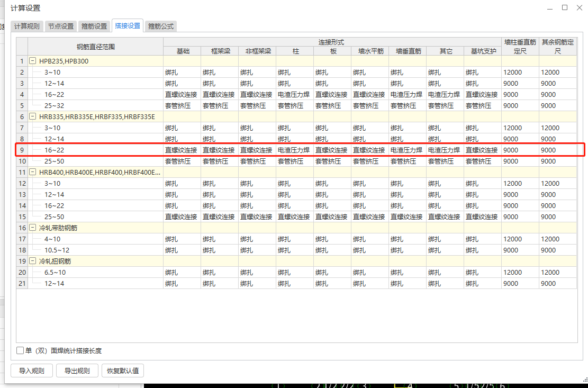
Task: Click the 恢复默认值 button
Action: [123, 371]
